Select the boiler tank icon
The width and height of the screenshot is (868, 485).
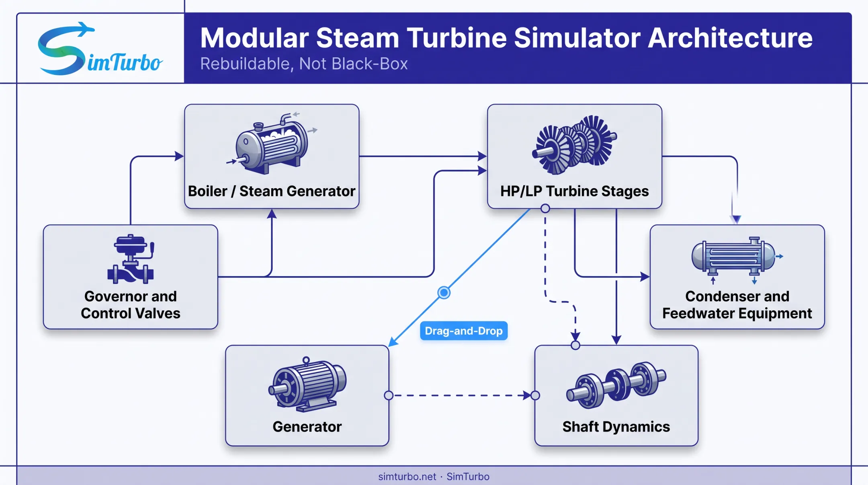coord(272,143)
